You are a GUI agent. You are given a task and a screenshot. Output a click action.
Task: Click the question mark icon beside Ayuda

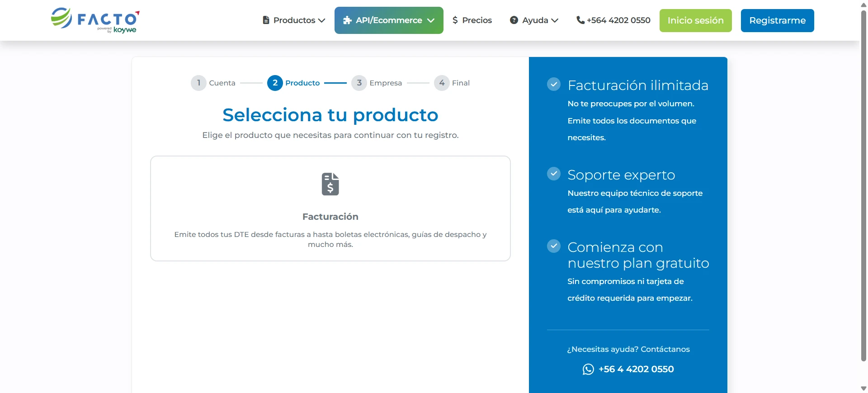(x=514, y=20)
